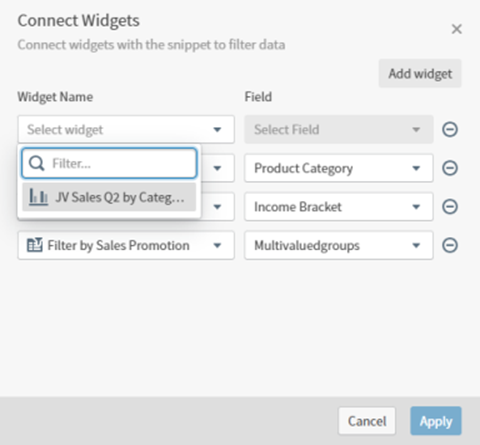Expand the Product Category field dropdown
Image resolution: width=480 pixels, height=445 pixels.
click(339, 168)
